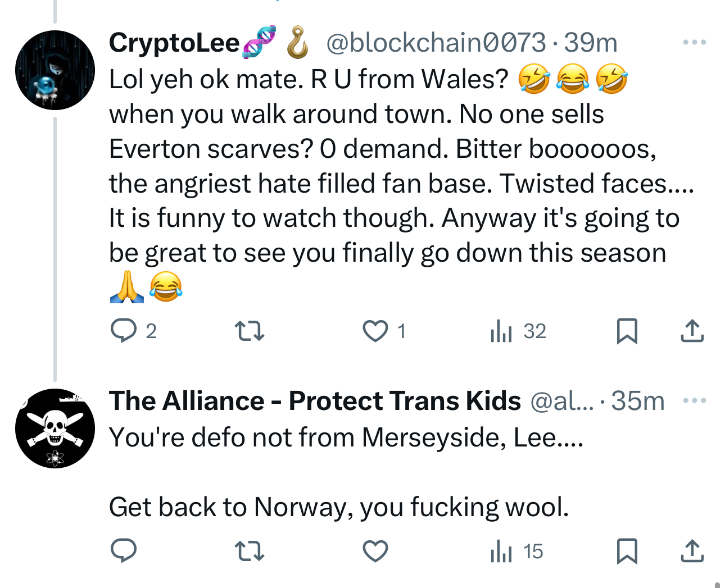
Task: Open more options on CryptoLee's tweet
Action: click(x=694, y=42)
